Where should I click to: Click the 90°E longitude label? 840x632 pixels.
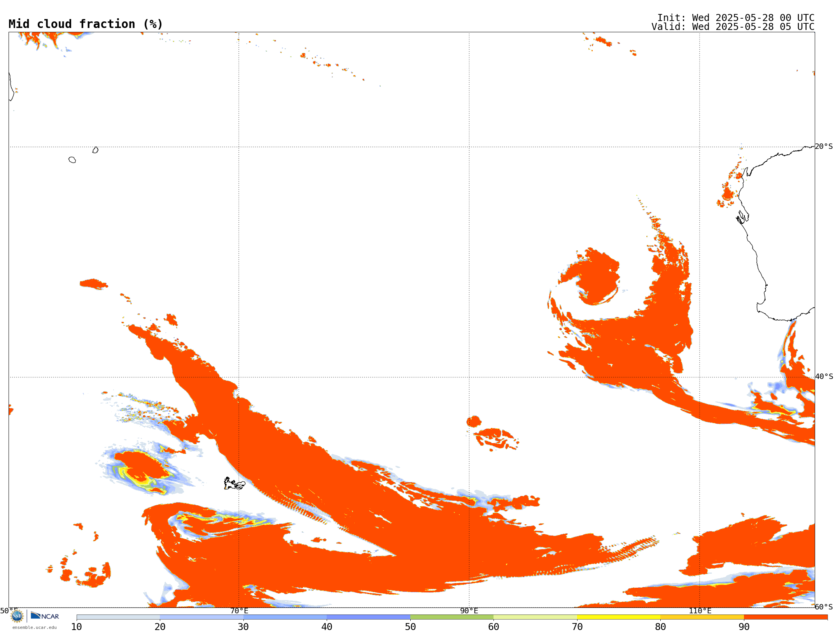(x=469, y=611)
